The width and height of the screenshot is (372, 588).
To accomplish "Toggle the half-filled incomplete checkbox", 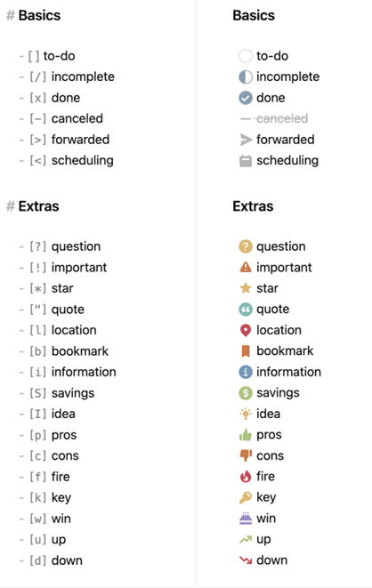I will click(246, 77).
